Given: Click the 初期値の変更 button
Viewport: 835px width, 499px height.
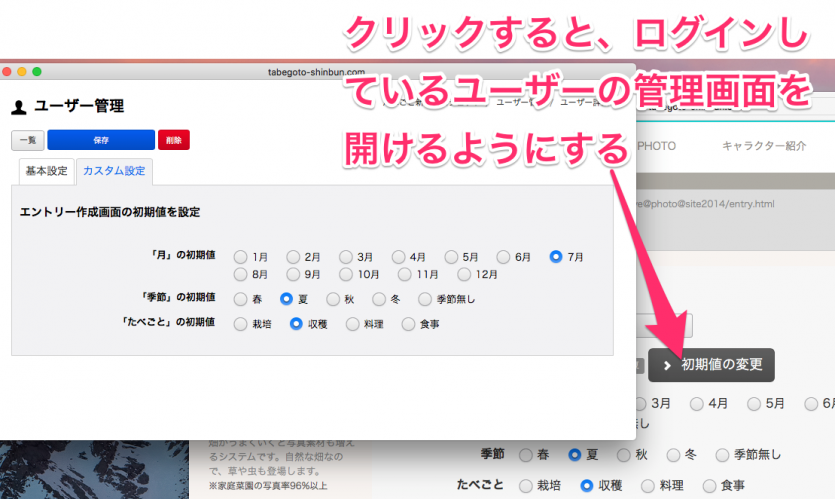Looking at the screenshot, I should click(711, 365).
